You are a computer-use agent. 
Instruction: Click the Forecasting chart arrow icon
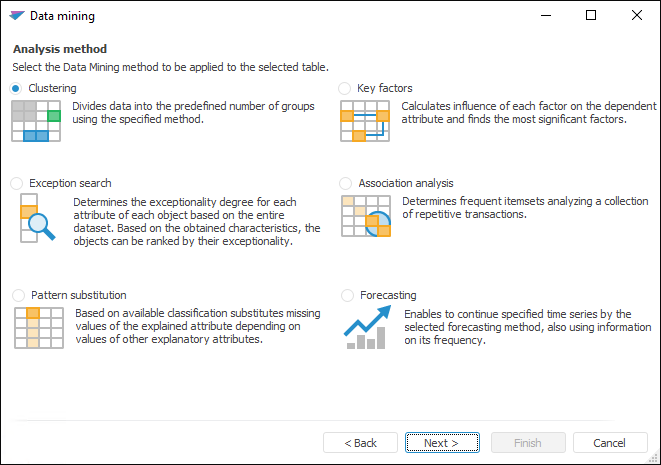pos(366,328)
